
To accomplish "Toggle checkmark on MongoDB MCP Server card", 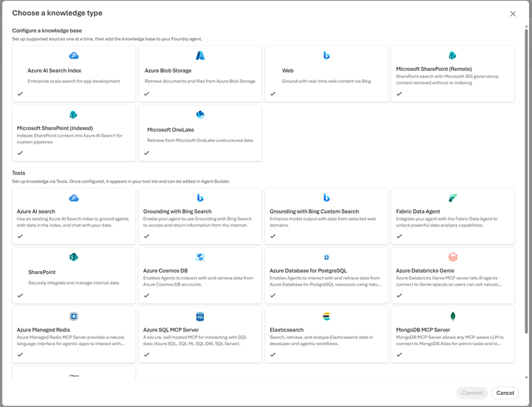I will point(399,354).
